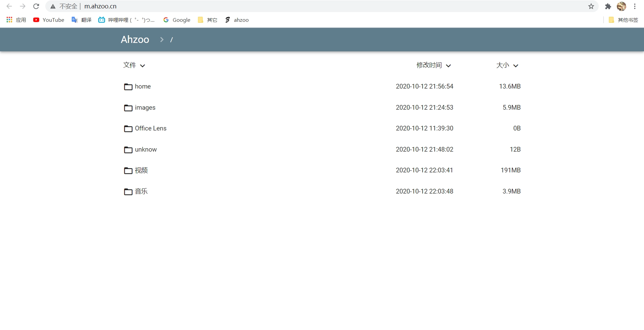
Task: Click the folder icon beside 音乐
Action: (128, 191)
